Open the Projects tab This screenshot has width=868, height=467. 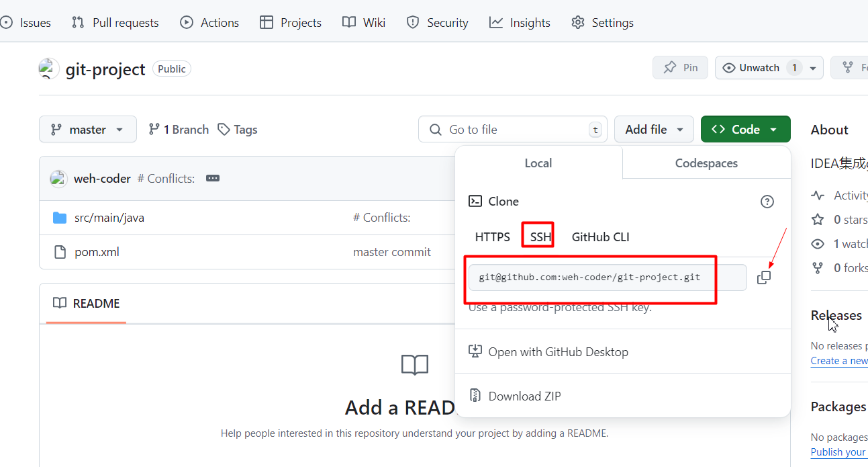coord(291,22)
